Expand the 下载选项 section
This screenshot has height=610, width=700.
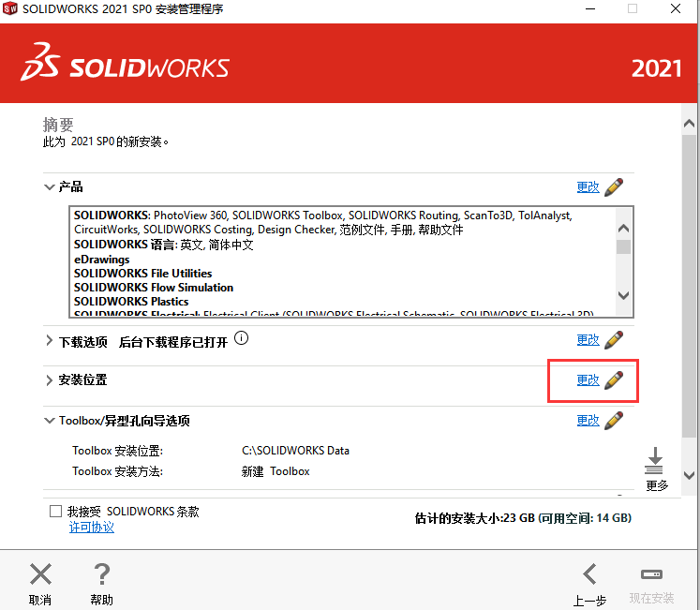49,341
